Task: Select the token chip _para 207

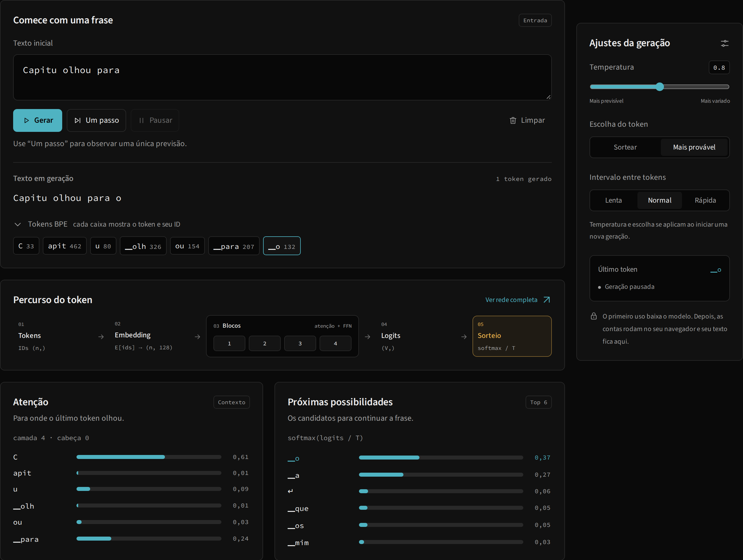Action: point(234,246)
